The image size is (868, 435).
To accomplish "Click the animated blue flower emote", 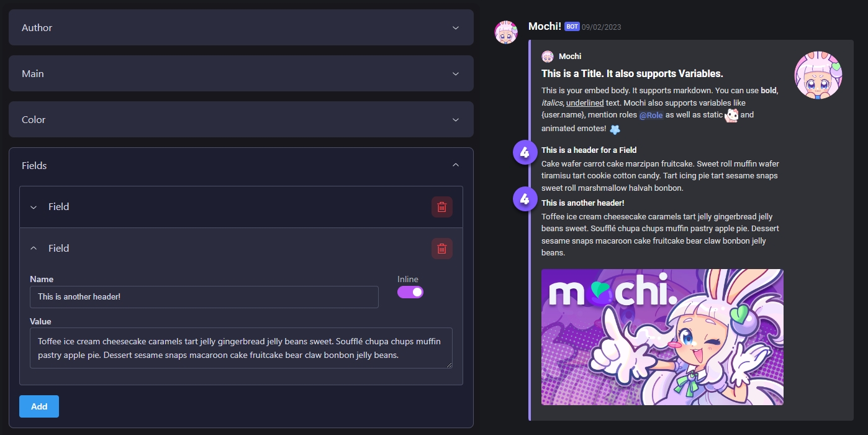I will pos(615,129).
